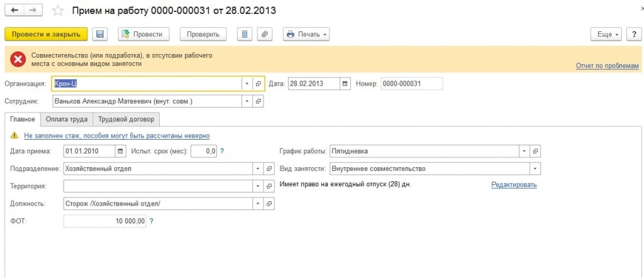Screen dimensions: 644x278
Task: Open calendar picker for Дата field
Action: (345, 84)
